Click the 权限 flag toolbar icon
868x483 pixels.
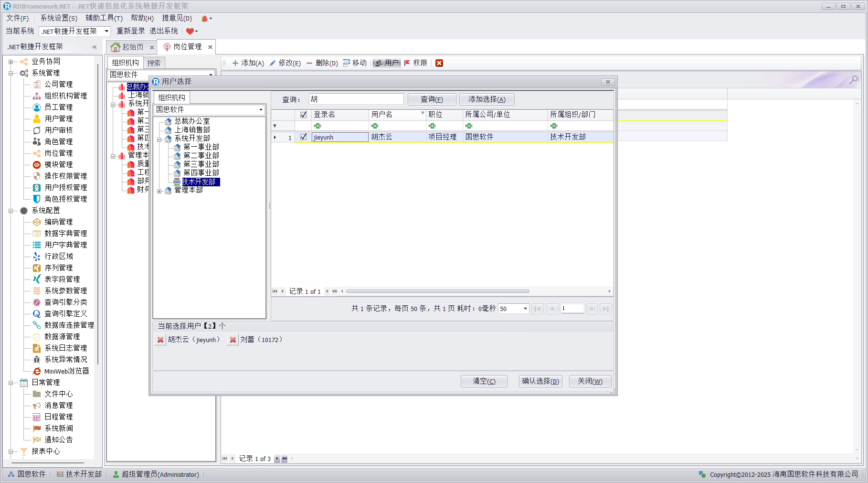407,63
